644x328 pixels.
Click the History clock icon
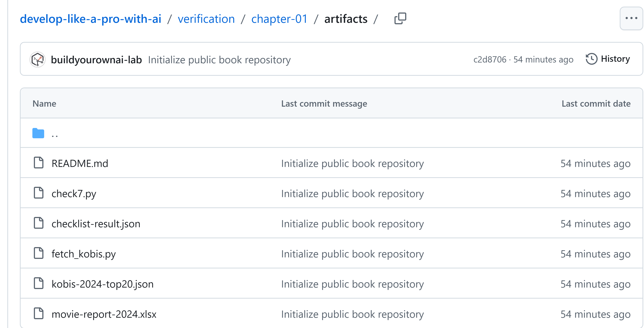pyautogui.click(x=592, y=59)
